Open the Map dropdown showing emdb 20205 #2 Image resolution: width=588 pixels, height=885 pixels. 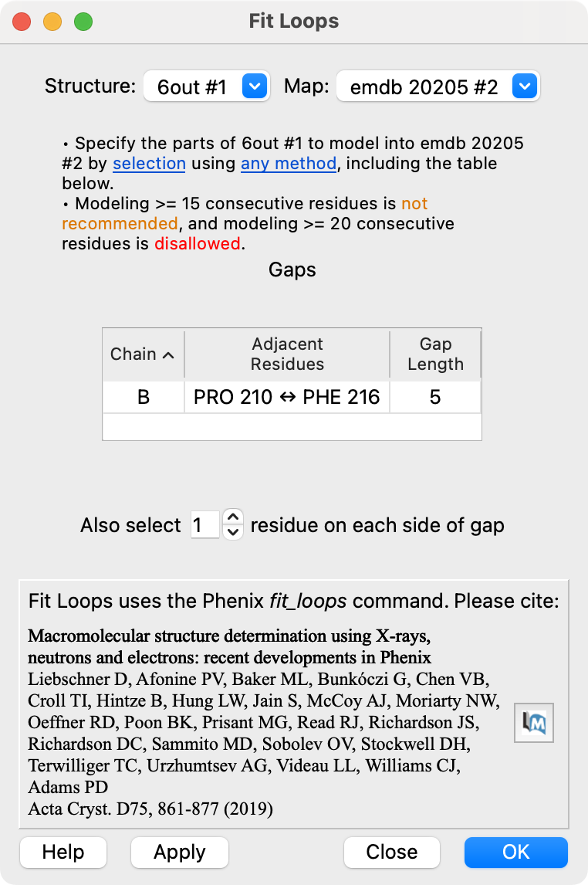point(438,86)
